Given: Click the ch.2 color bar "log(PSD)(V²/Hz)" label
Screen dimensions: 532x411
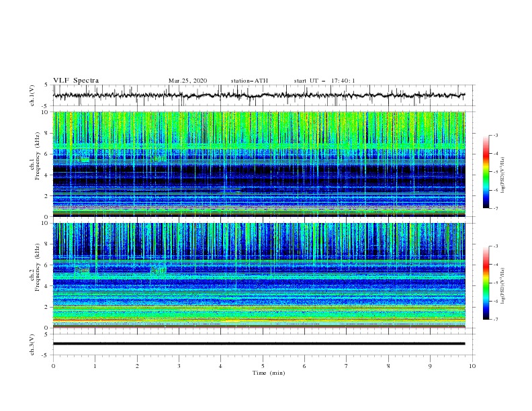Looking at the screenshot, I should coord(502,285).
